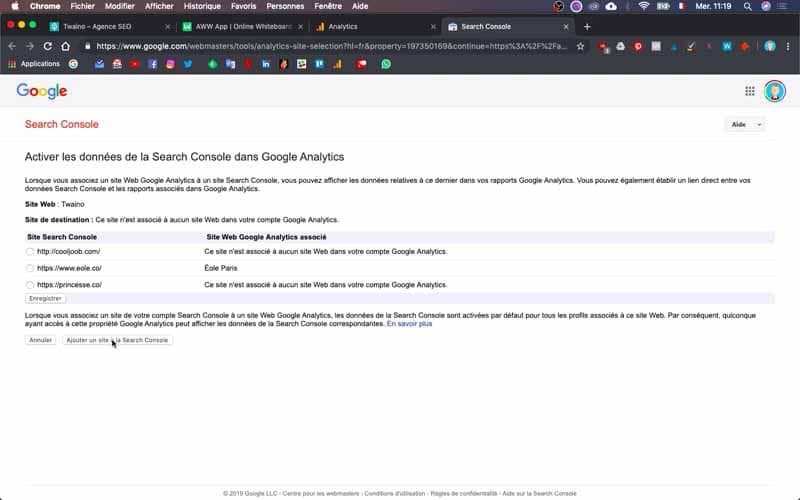Image resolution: width=800 pixels, height=500 pixels.
Task: Open the Conditions d'utilisation footer link
Action: [394, 493]
